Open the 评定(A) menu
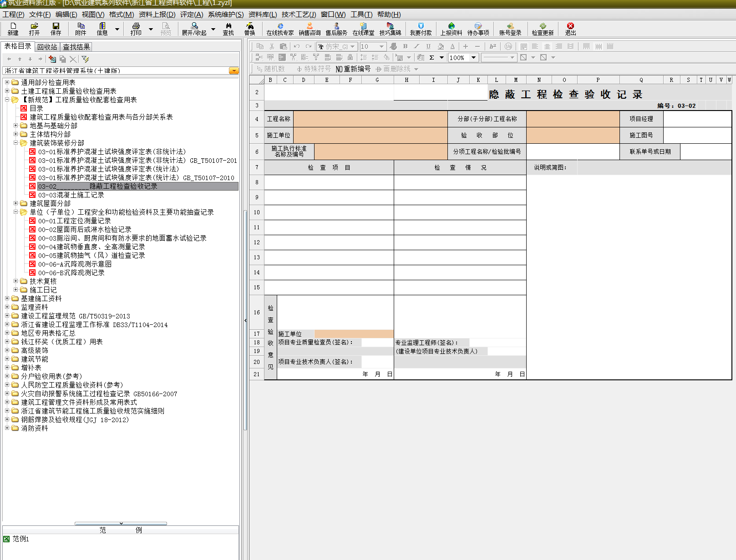Image resolution: width=736 pixels, height=560 pixels. click(x=192, y=15)
